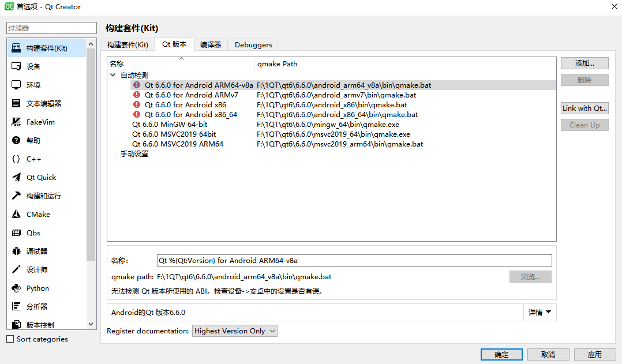Cancel the dialog with 取消
Image resolution: width=622 pixels, height=364 pixels.
(548, 355)
